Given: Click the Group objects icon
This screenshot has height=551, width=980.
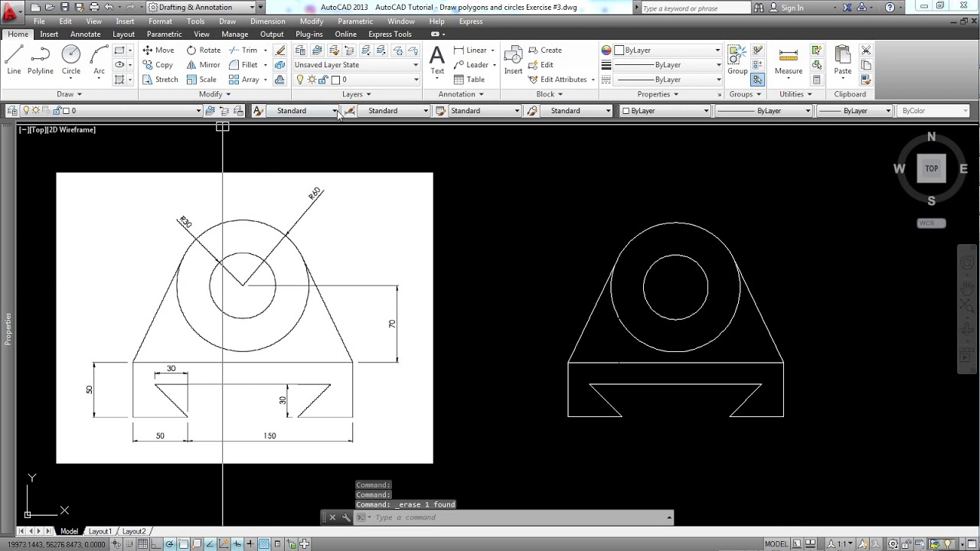Looking at the screenshot, I should tap(737, 61).
